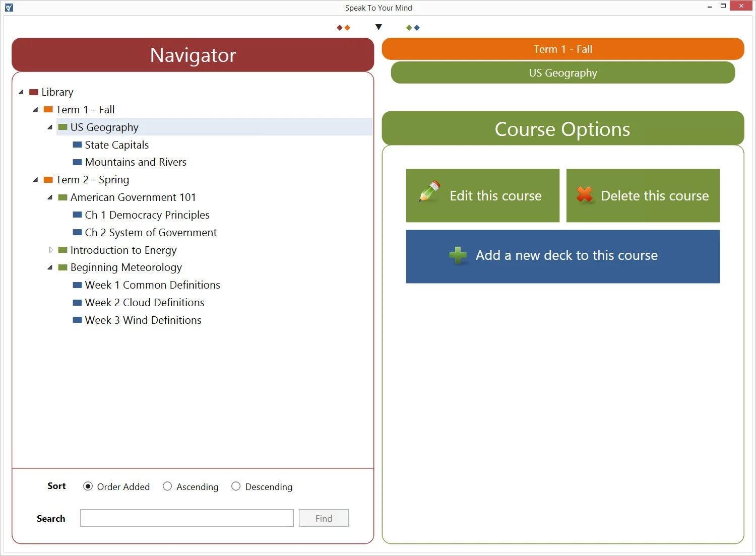756x556 pixels.
Task: Collapse the Term 2 - Spring node
Action: (x=35, y=180)
